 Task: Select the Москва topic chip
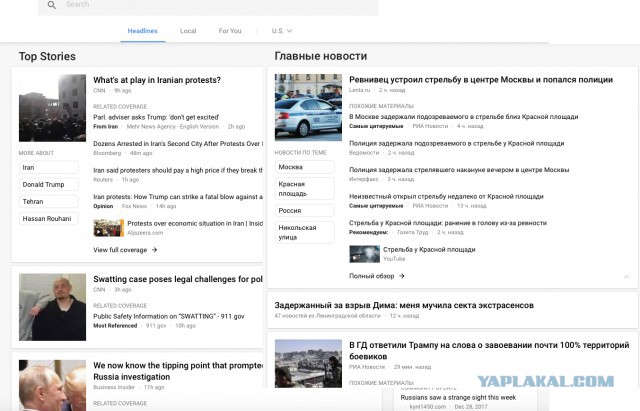[304, 167]
